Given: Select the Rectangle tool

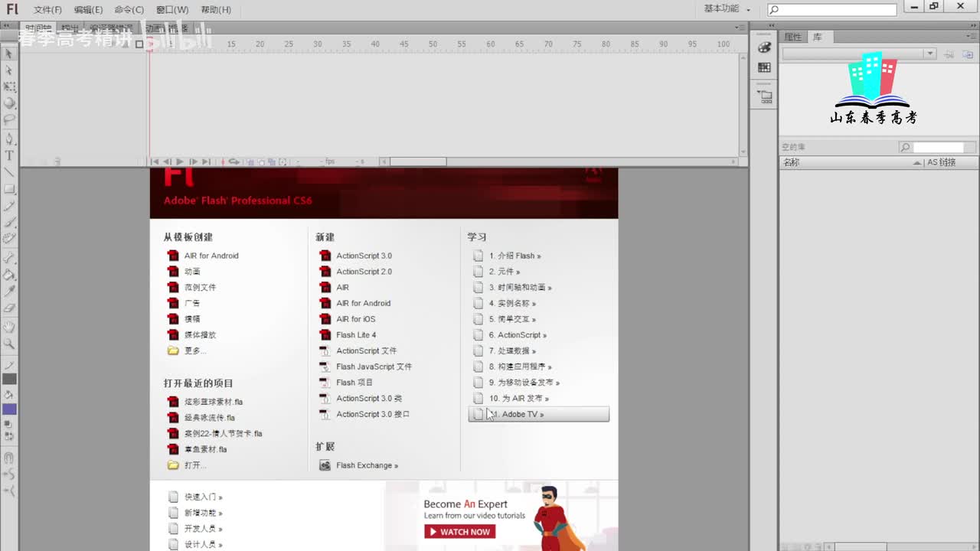Looking at the screenshot, I should (x=9, y=189).
